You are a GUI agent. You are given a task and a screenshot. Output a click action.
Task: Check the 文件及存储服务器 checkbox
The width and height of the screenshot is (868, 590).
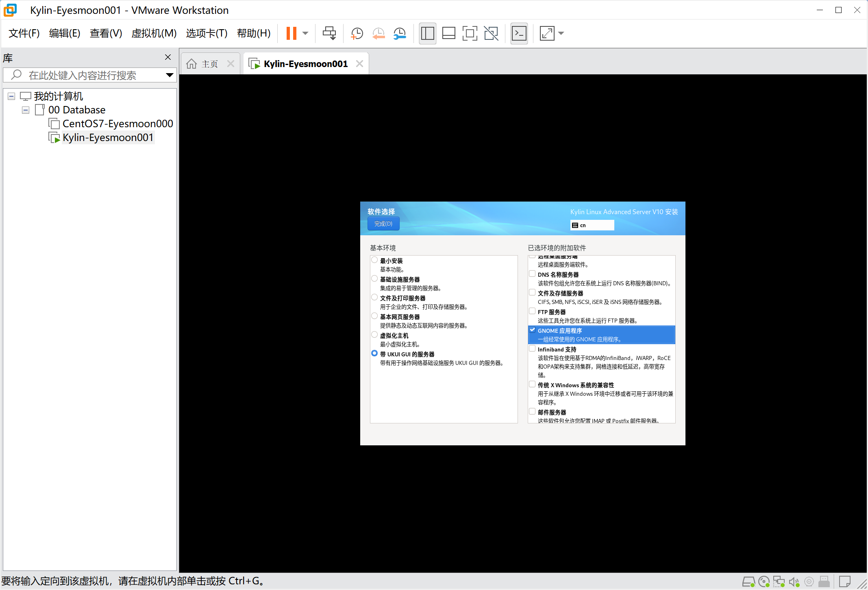tap(532, 293)
